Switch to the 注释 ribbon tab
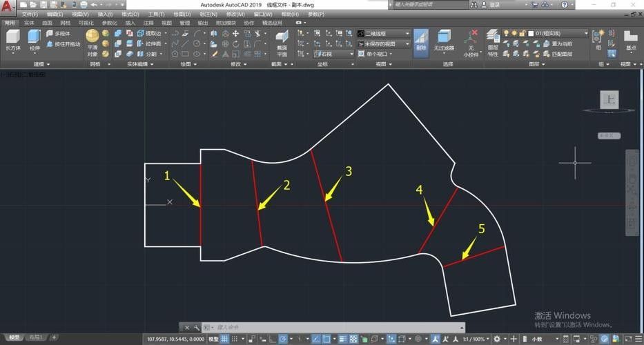The height and width of the screenshot is (345, 644). tap(148, 23)
